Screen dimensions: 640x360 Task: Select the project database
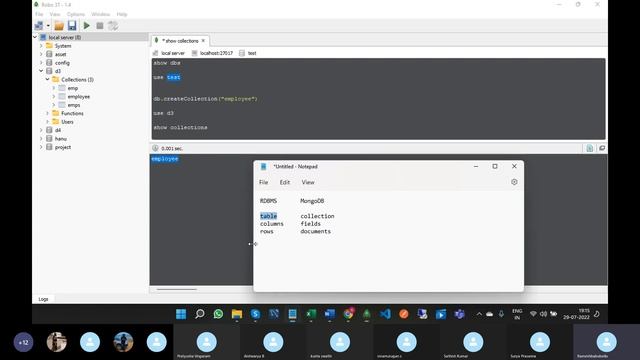click(62, 147)
